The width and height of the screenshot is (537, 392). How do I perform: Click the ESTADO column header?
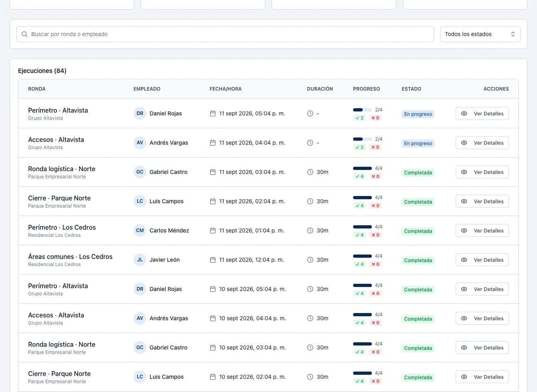412,89
